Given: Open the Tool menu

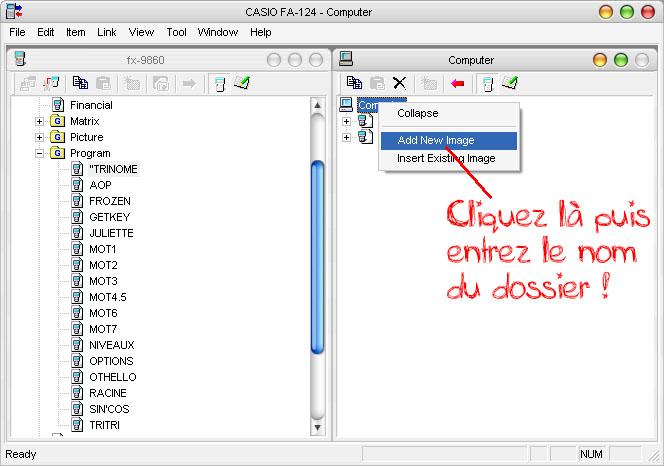Looking at the screenshot, I should [x=177, y=32].
